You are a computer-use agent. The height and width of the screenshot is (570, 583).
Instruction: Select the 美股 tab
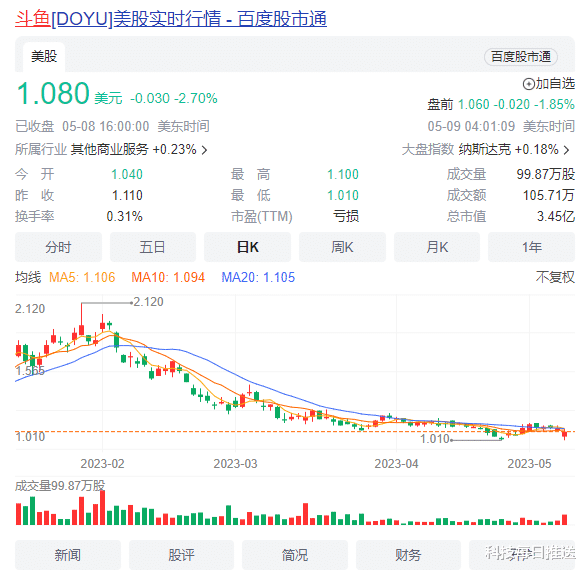[44, 57]
